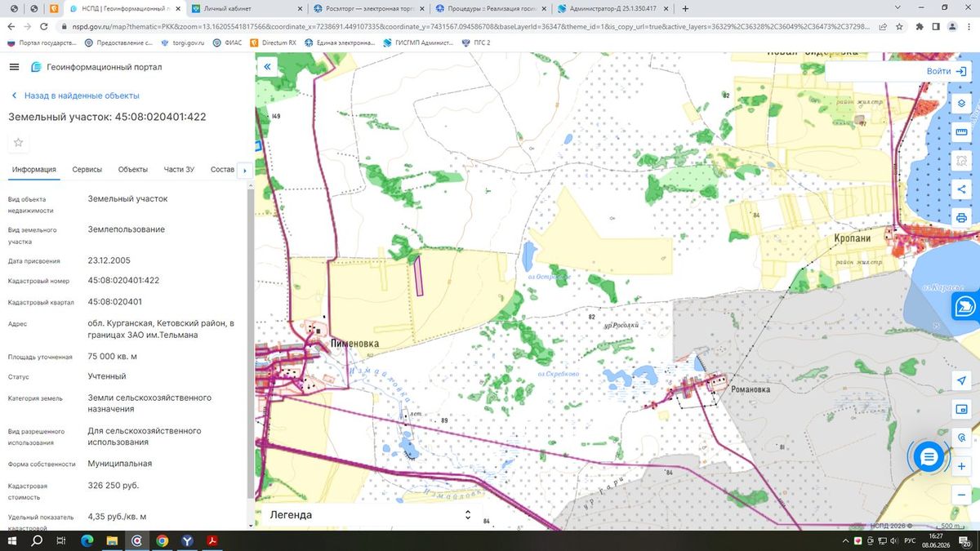
Task: Zoom in on the map
Action: [x=961, y=466]
